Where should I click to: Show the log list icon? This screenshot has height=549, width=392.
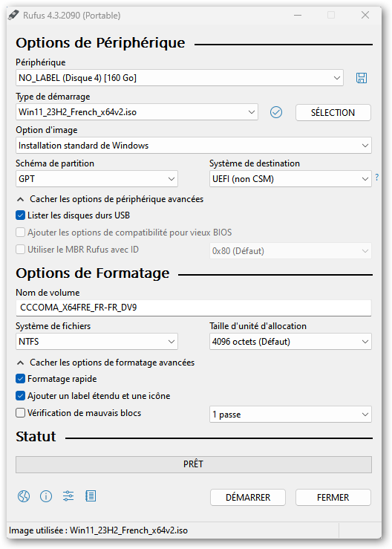91,496
